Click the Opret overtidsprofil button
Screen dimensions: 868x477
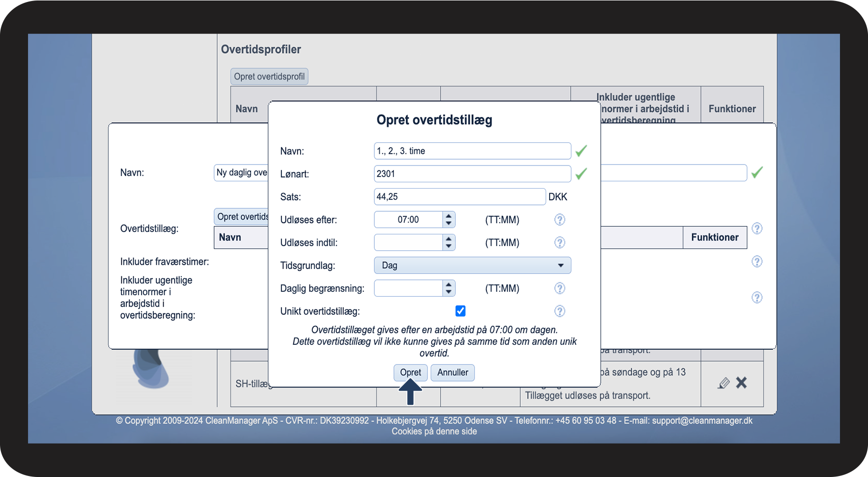coord(269,77)
